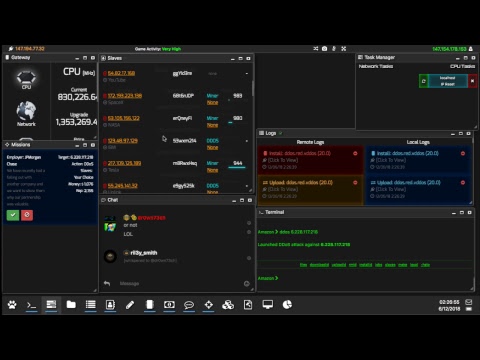Delete the remote Upload ddos log
This screenshot has height=360, width=480.
[x=355, y=182]
